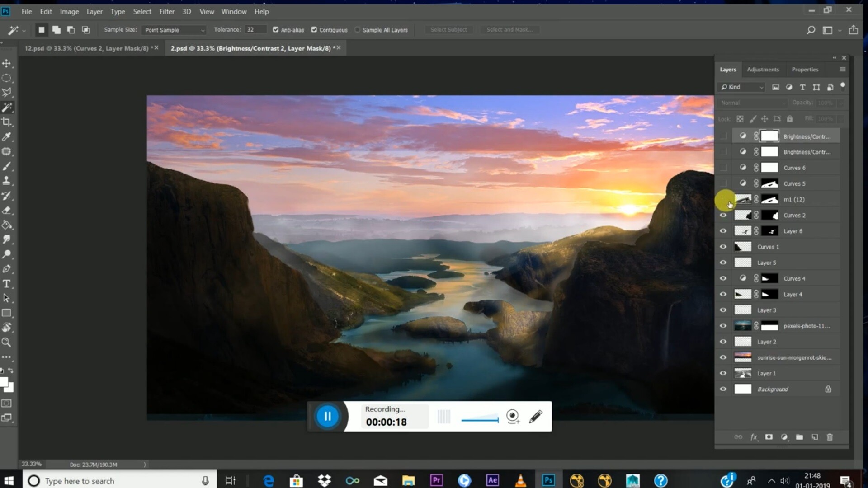Screen dimensions: 868x488
Task: Switch to 12.psd document tab
Action: tap(86, 48)
